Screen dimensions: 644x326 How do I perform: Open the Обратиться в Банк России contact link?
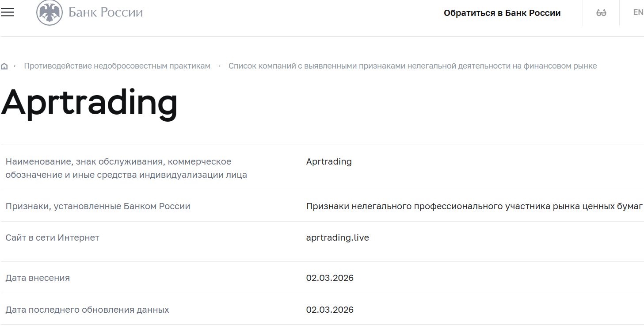point(502,13)
